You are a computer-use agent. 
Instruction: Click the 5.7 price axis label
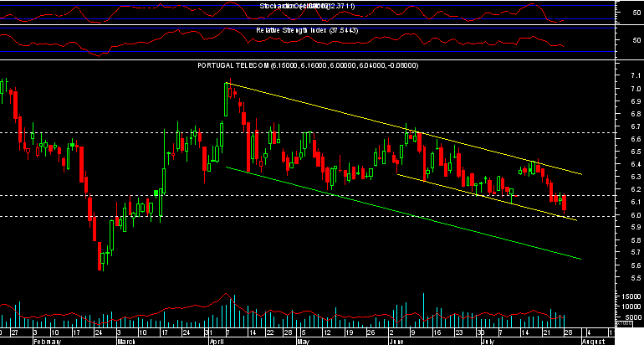pyautogui.click(x=635, y=253)
